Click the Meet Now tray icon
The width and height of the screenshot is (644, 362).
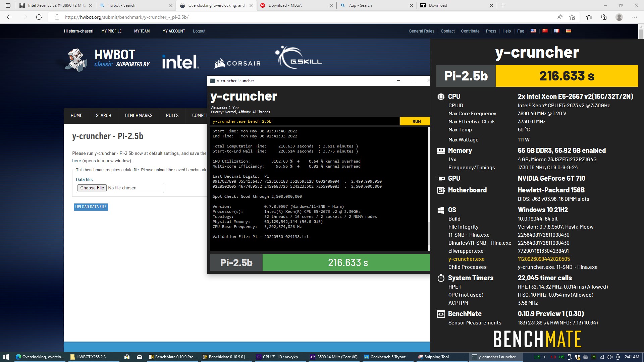618,357
